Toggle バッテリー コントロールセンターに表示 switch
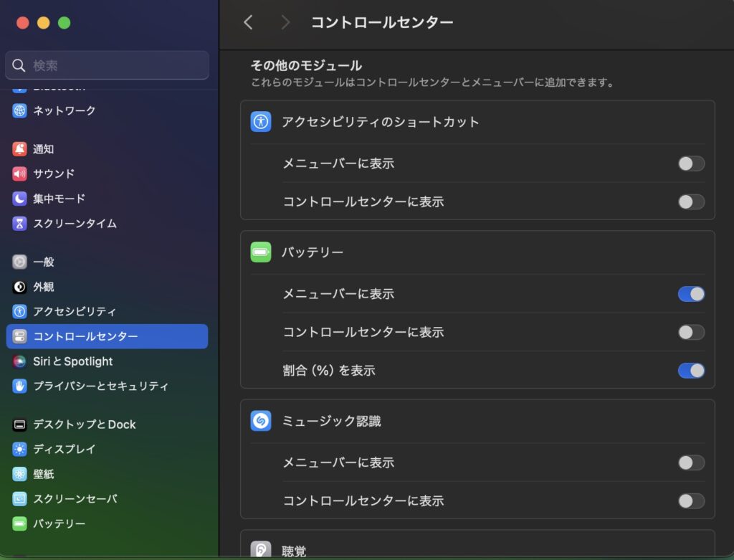The image size is (734, 560). pos(691,332)
